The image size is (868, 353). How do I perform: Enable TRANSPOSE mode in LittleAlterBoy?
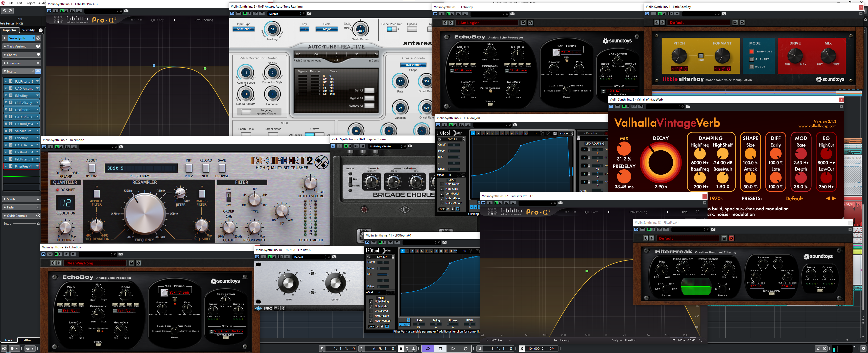[752, 52]
